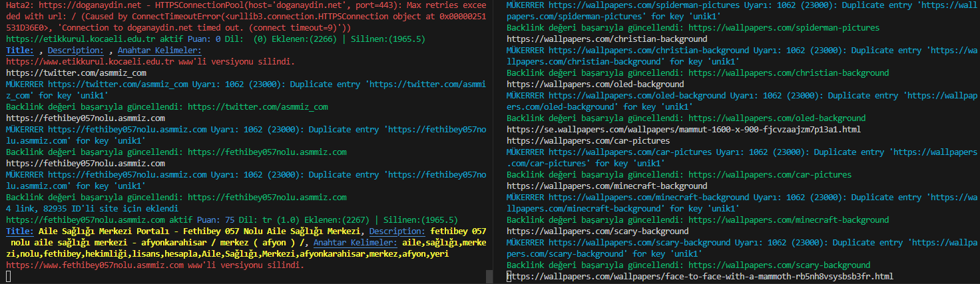
Task: Click Backlink güncellendi line for twitter.com/asmmiz_com
Action: coord(166,106)
